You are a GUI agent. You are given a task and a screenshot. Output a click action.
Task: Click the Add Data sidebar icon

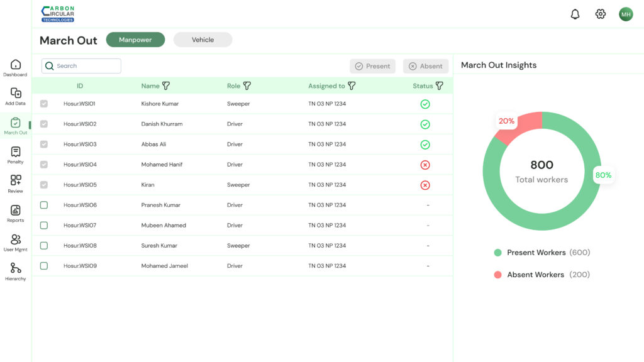[x=16, y=94]
